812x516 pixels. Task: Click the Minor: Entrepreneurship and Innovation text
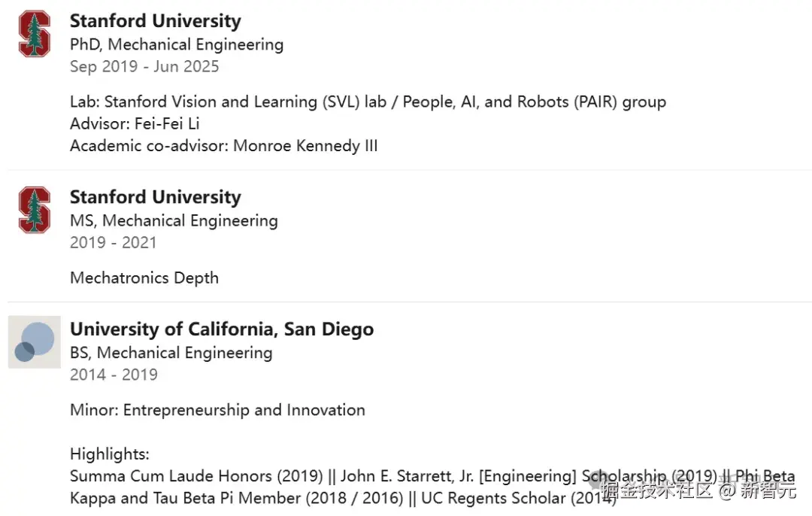coord(217,410)
